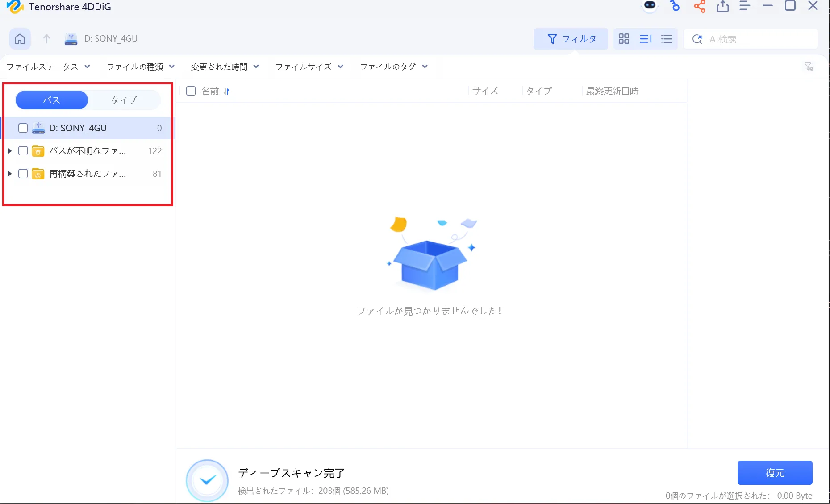Click the navigate-up arrow icon
The image size is (830, 504).
click(x=46, y=39)
